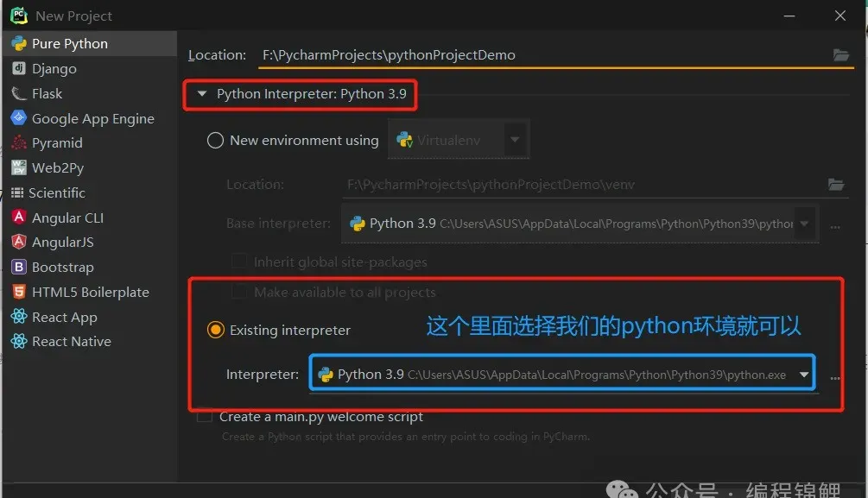This screenshot has width=868, height=498.
Task: Select the Flask project type
Action: [90, 93]
